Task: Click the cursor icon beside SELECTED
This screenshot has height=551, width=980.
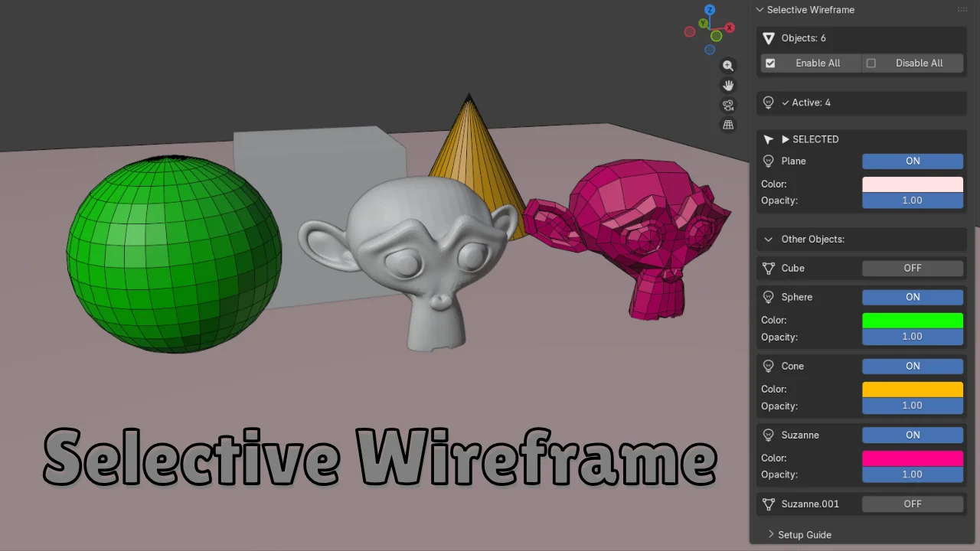Action: (x=769, y=139)
